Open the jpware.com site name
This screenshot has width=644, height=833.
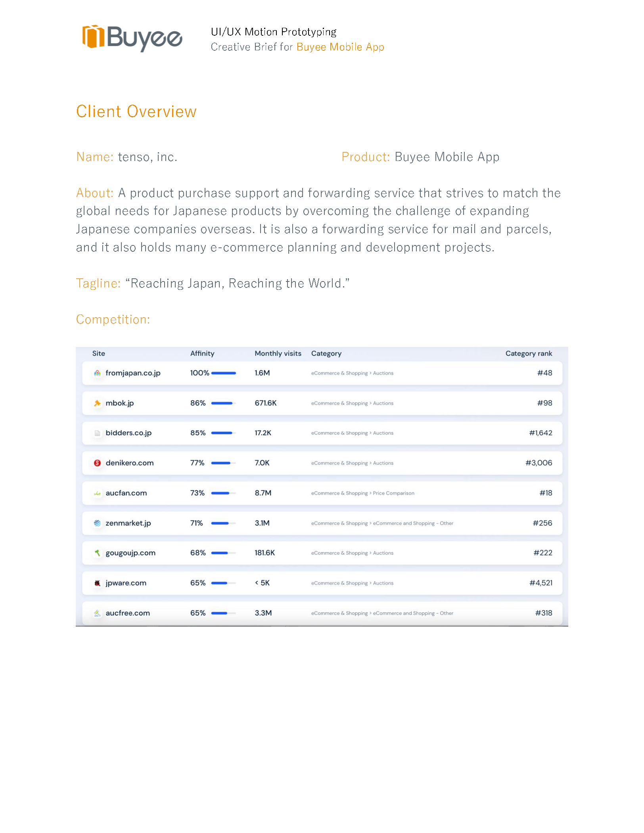click(x=126, y=583)
